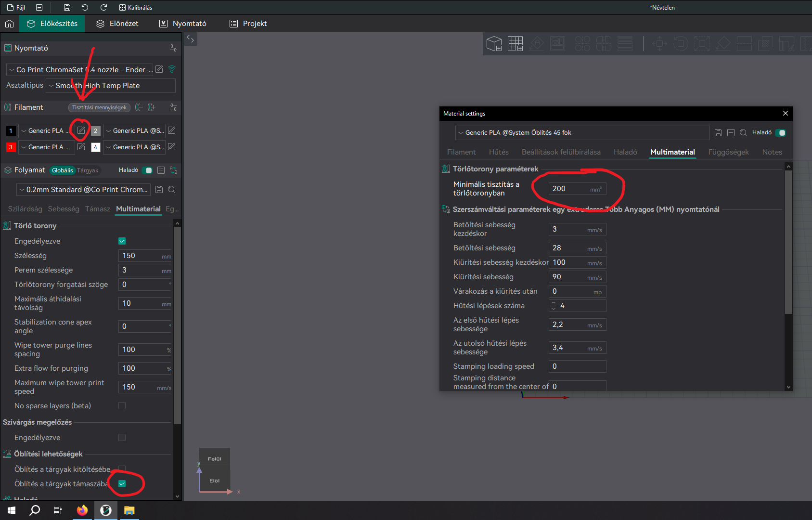Click the Add cube primitive icon
Image resolution: width=812 pixels, height=520 pixels.
[494, 44]
